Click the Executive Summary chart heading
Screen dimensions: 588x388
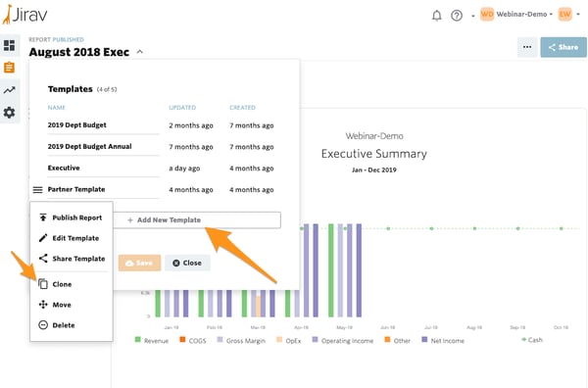(374, 154)
